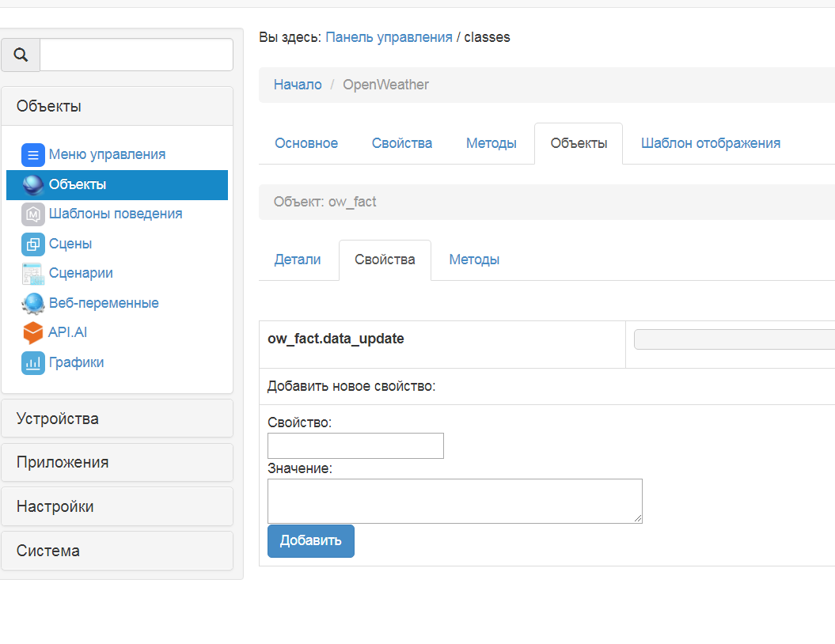The width and height of the screenshot is (835, 644).
Task: Click the Графики chart icon
Action: click(x=33, y=362)
